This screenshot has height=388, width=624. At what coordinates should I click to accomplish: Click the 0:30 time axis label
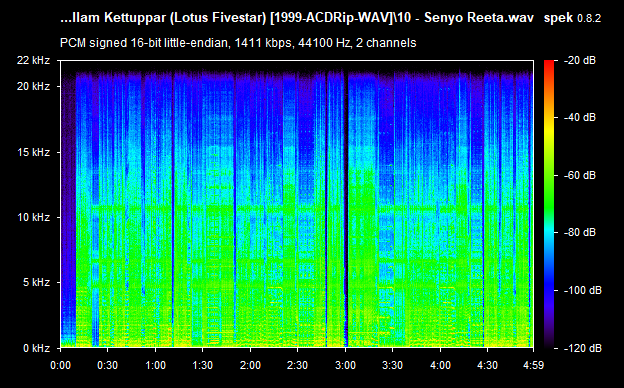pyautogui.click(x=107, y=365)
